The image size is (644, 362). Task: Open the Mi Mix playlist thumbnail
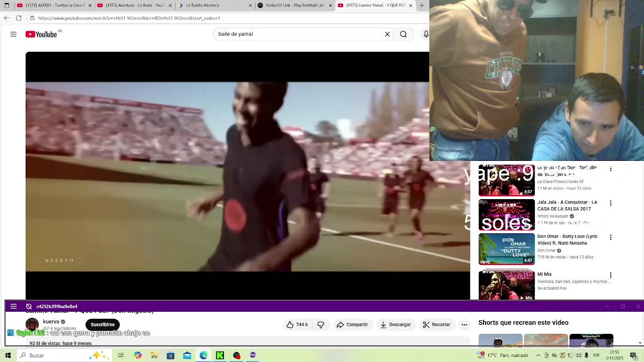507,285
